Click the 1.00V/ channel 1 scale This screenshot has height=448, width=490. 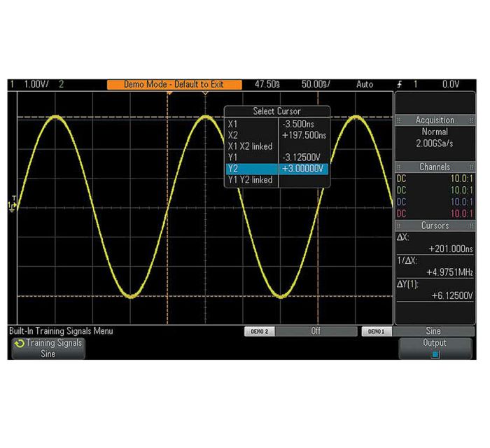[36, 85]
